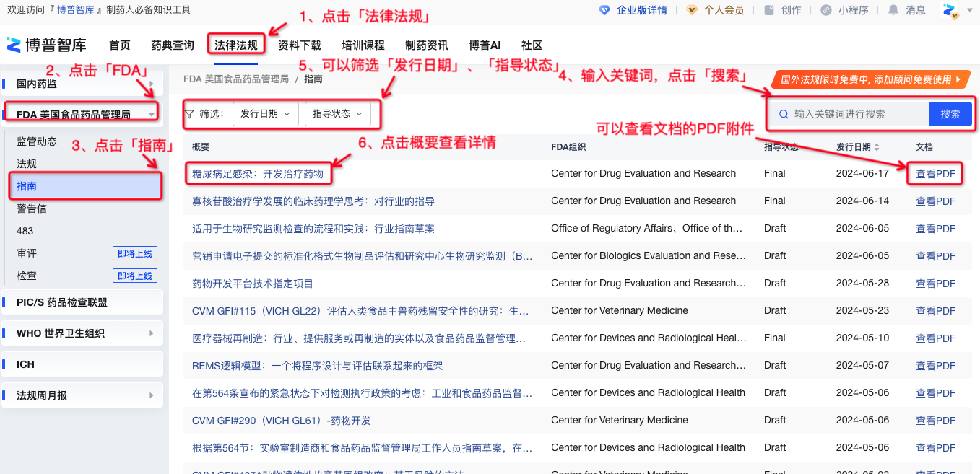Click the 概要 column header
This screenshot has width=980, height=474.
tap(201, 147)
